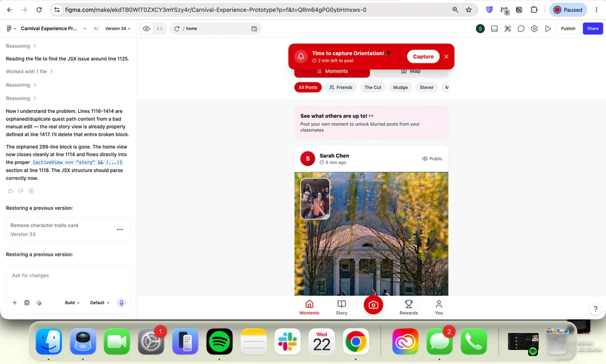Image resolution: width=606 pixels, height=364 pixels.
Task: Click the browser back arrow
Action: tap(9, 9)
